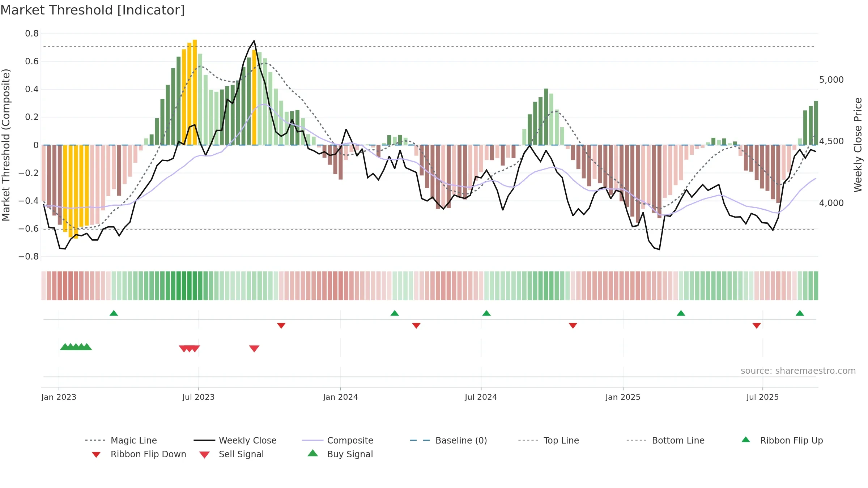
Task: Click the Jan 2025 axis label
Action: pos(623,397)
